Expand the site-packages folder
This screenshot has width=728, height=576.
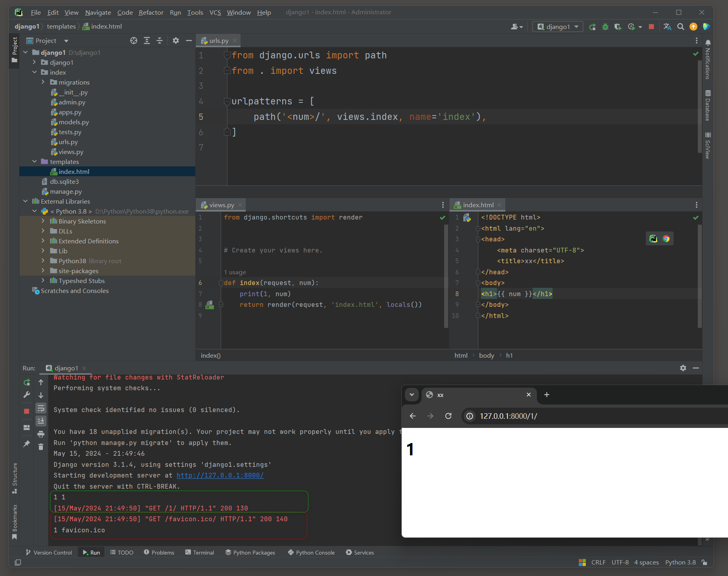pyautogui.click(x=43, y=271)
